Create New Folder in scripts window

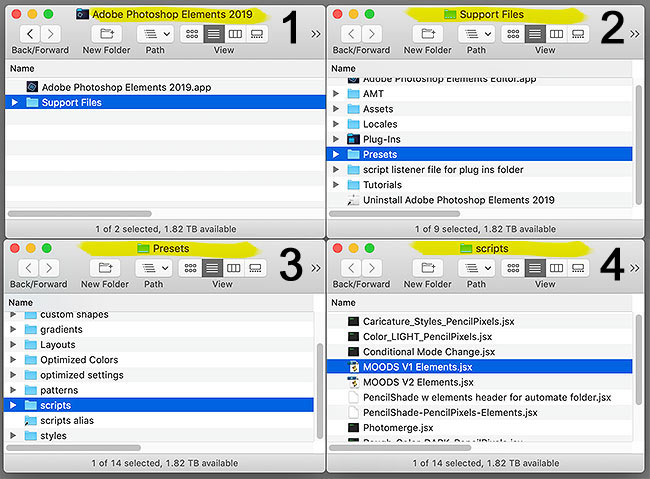pos(428,268)
